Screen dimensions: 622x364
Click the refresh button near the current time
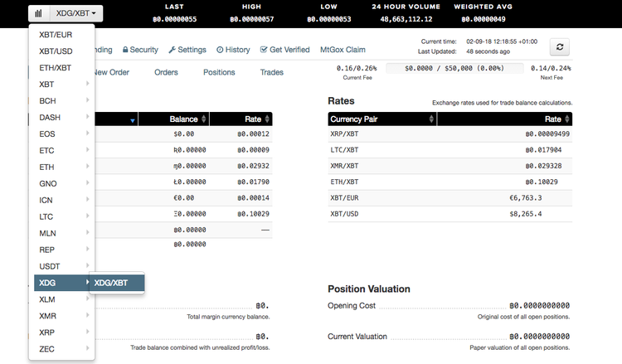coord(560,48)
